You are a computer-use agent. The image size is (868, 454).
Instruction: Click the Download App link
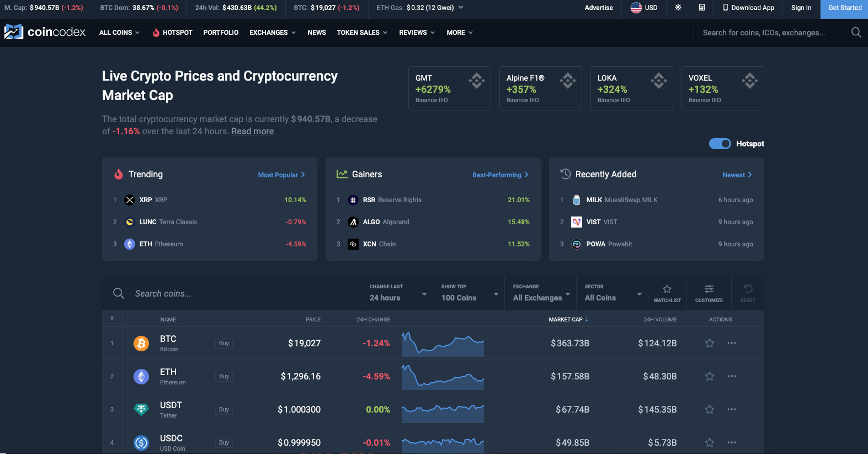[x=748, y=8]
